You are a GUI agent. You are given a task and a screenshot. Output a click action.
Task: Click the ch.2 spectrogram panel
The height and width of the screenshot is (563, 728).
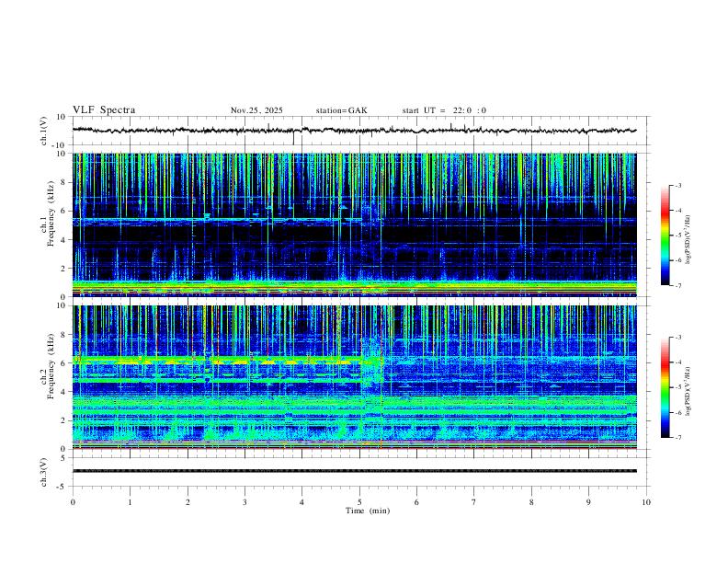[x=354, y=377]
